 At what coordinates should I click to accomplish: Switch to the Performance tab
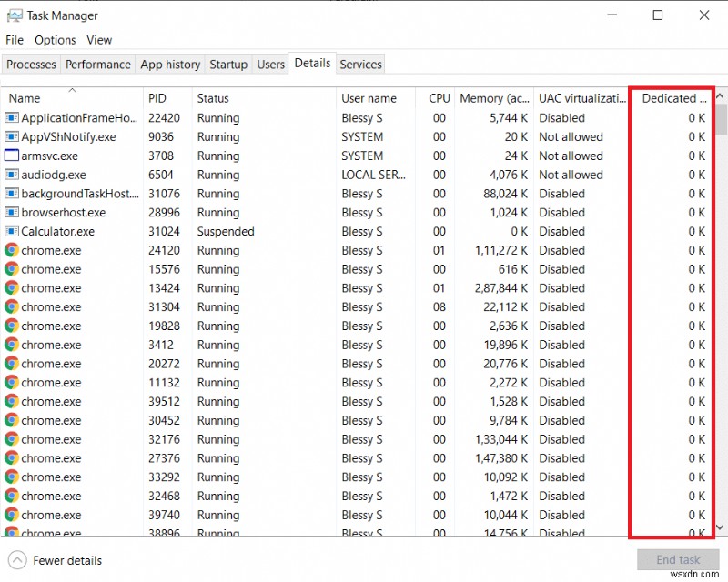tap(97, 64)
